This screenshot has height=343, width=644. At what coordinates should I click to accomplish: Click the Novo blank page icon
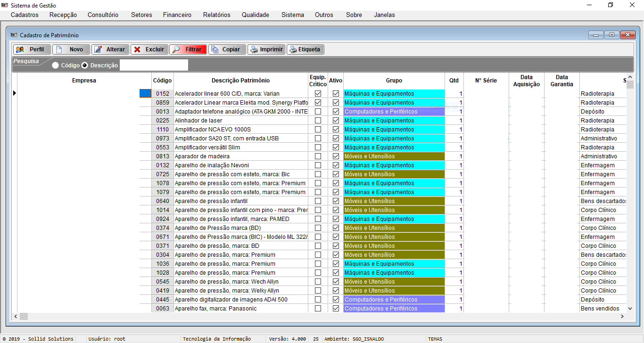(59, 49)
